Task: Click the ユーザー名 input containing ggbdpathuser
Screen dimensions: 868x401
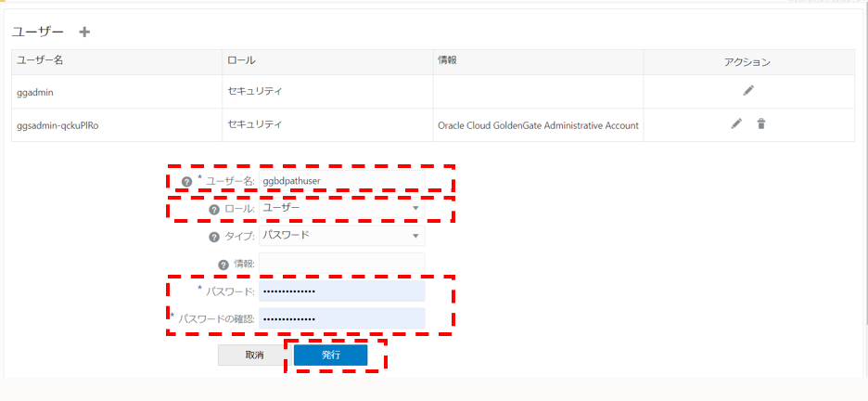Action: [341, 181]
